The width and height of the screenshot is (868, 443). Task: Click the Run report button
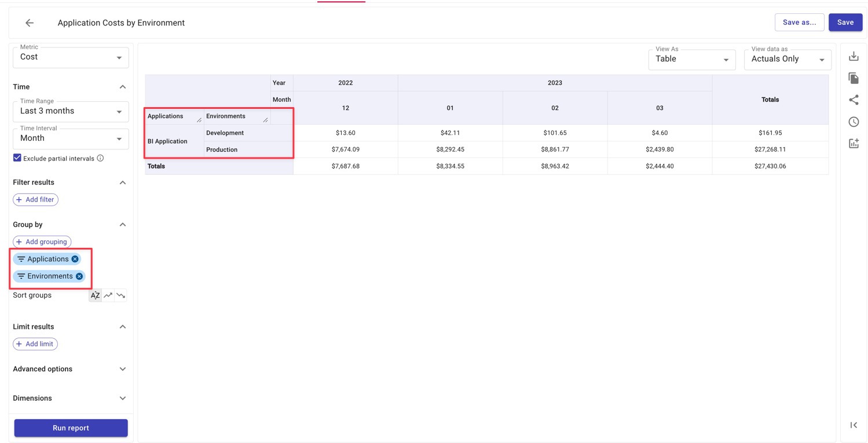coord(71,428)
